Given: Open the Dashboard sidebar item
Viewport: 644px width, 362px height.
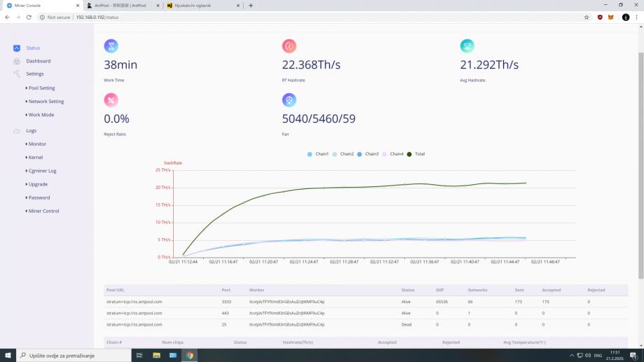Looking at the screenshot, I should (x=39, y=61).
